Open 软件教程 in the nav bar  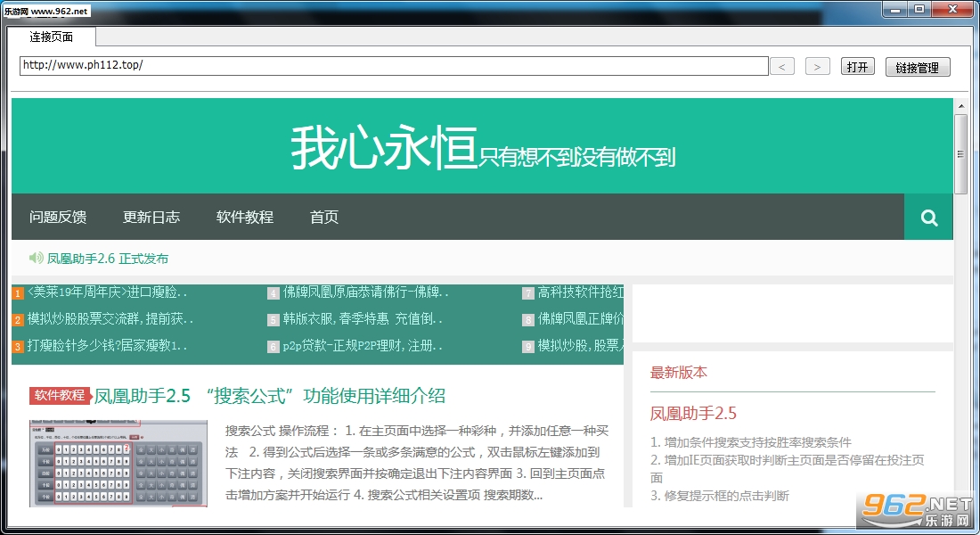245,218
